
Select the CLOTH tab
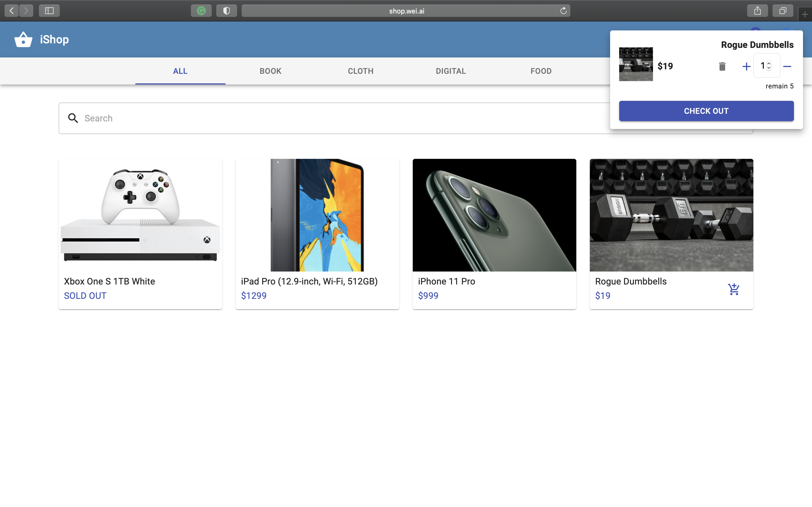(x=360, y=71)
